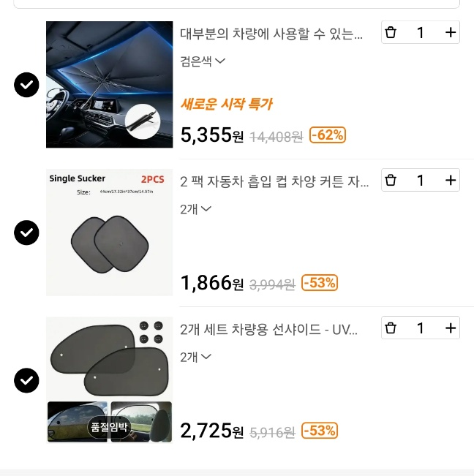Open the 검은색 color option dropdown
Screen dimensions: 474x476
[x=203, y=61]
